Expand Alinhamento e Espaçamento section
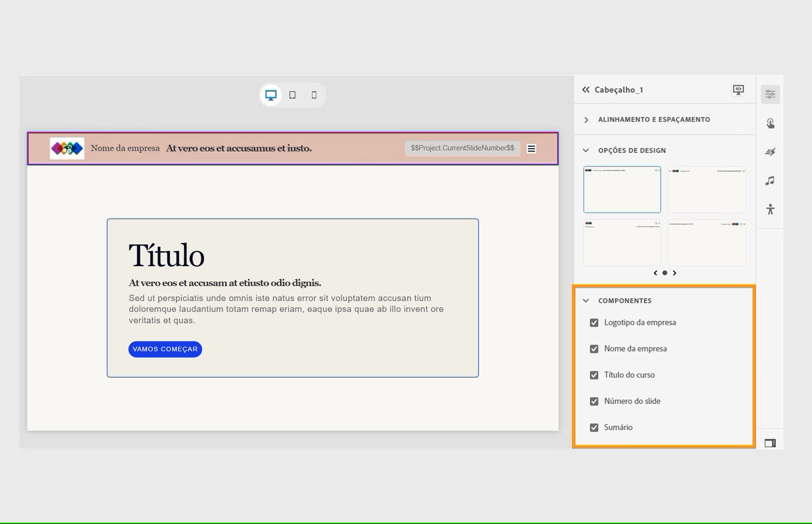The height and width of the screenshot is (524, 812). [x=586, y=120]
